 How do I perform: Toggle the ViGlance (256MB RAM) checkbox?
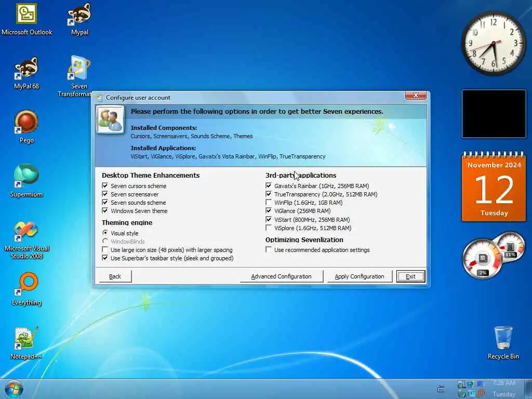pyautogui.click(x=269, y=211)
